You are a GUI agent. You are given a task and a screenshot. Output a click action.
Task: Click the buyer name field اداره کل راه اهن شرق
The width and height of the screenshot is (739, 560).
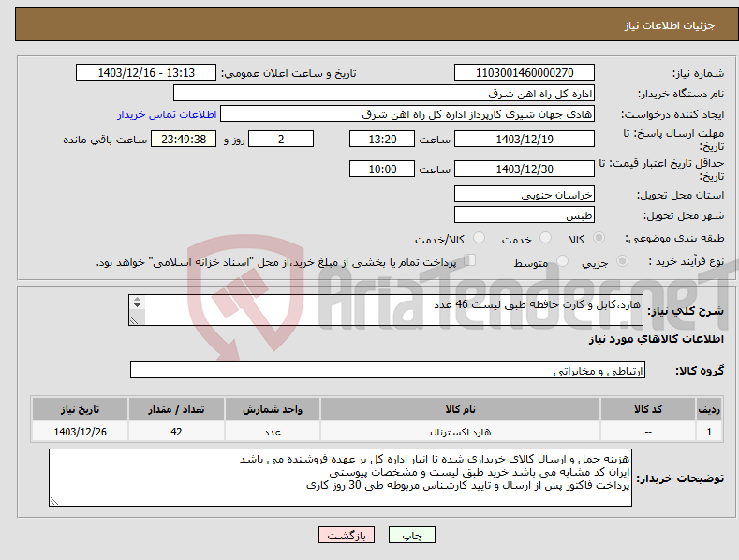384,94
